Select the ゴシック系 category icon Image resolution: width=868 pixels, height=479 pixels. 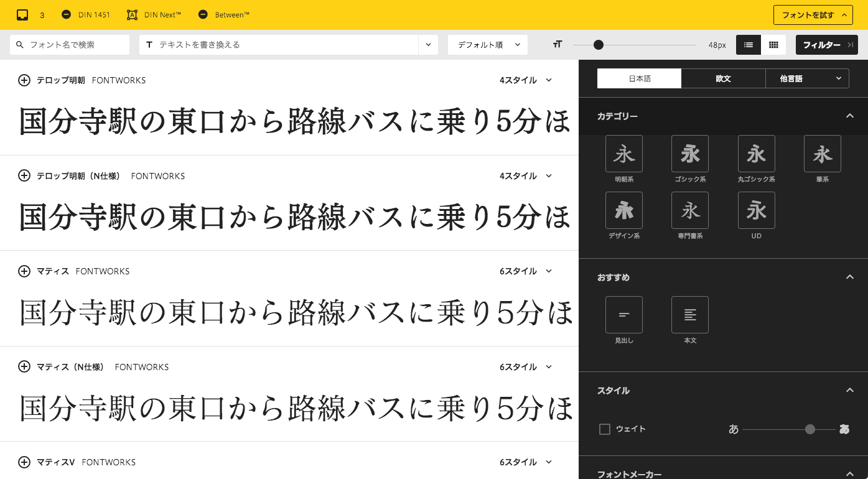689,154
